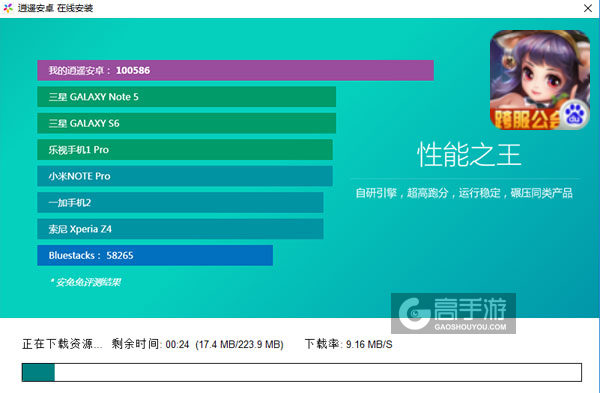Click the 剩余时间 00:24 readout
600x393 pixels.
coord(150,344)
